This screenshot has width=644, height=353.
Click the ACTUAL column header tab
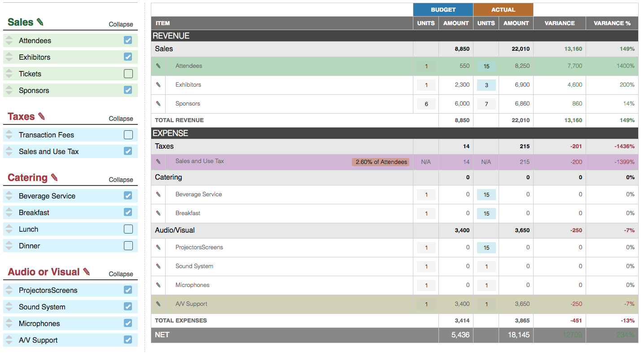tap(503, 9)
